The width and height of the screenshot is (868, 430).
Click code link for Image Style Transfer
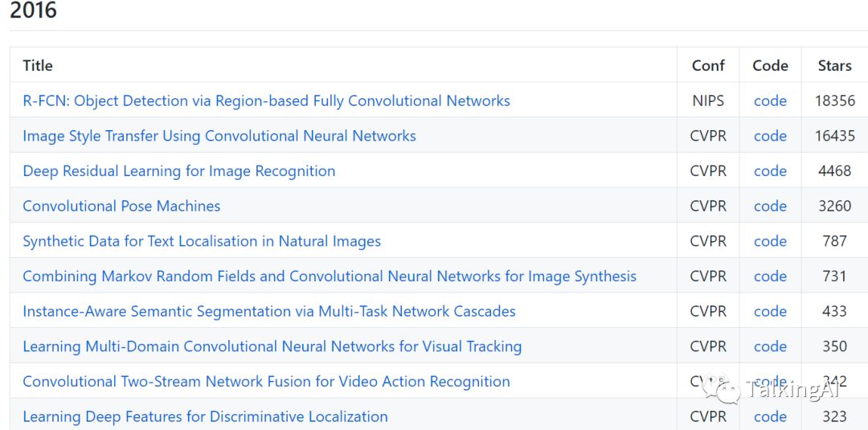(770, 136)
